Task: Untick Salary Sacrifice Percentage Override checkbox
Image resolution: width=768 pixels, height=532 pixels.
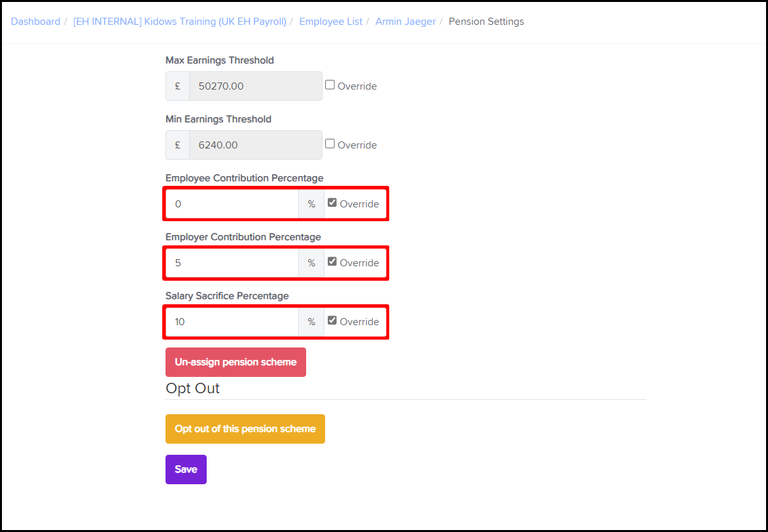Action: tap(332, 321)
